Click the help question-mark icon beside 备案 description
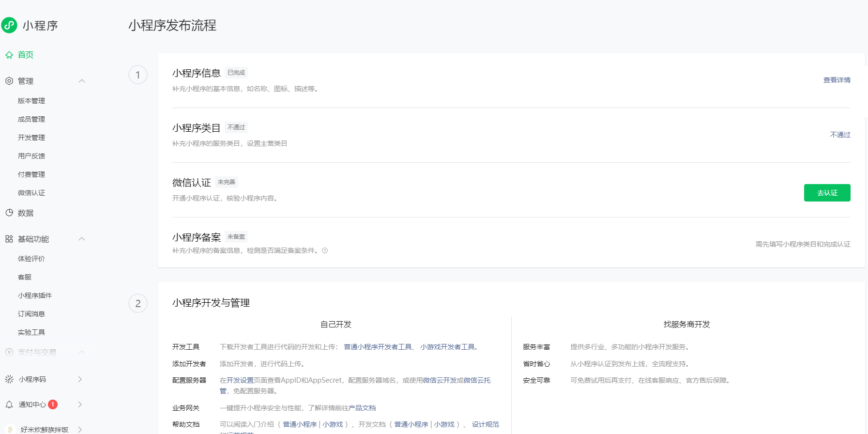Image resolution: width=868 pixels, height=434 pixels. [325, 250]
